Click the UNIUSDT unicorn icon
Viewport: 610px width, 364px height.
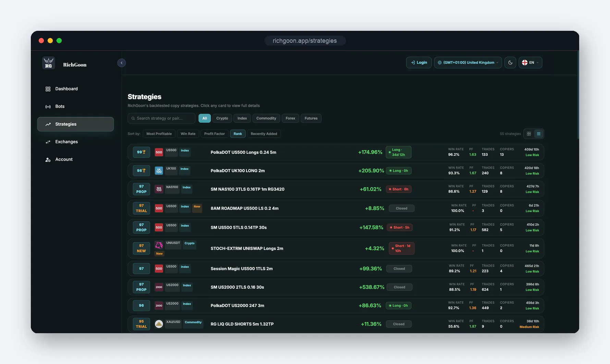(159, 245)
